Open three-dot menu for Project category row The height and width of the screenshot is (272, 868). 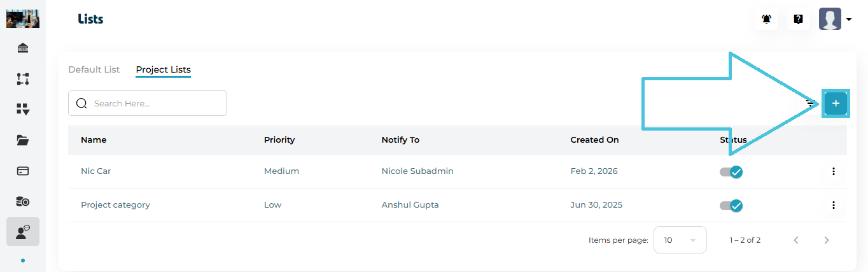click(833, 205)
